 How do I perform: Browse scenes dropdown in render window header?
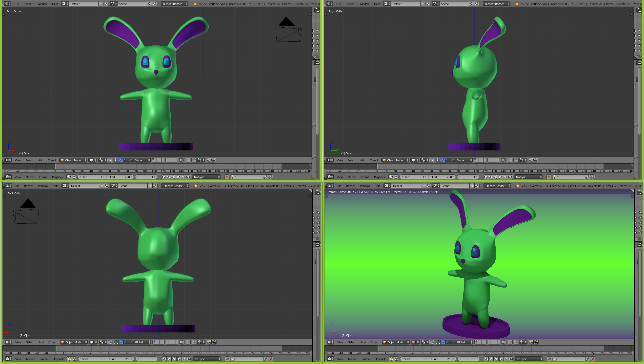click(436, 186)
